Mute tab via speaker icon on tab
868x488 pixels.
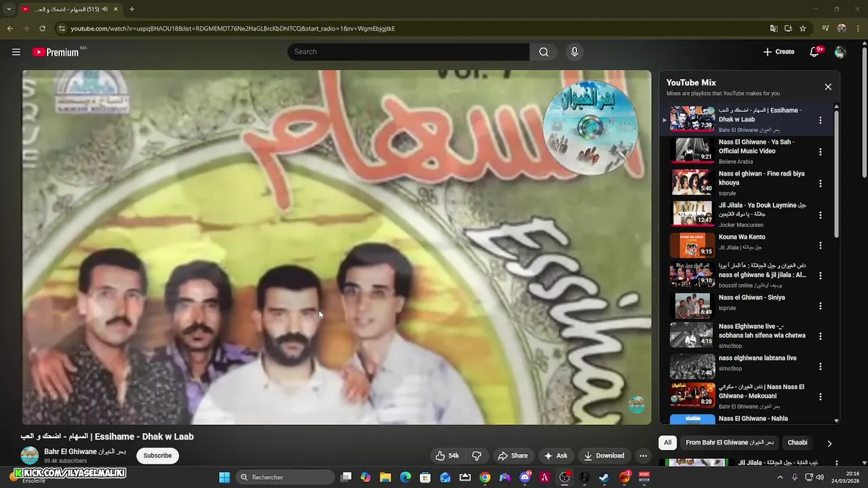coord(104,9)
